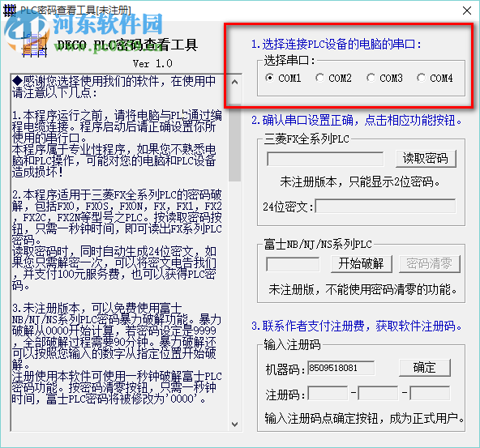Choose the COM3 serial port option

[x=371, y=78]
